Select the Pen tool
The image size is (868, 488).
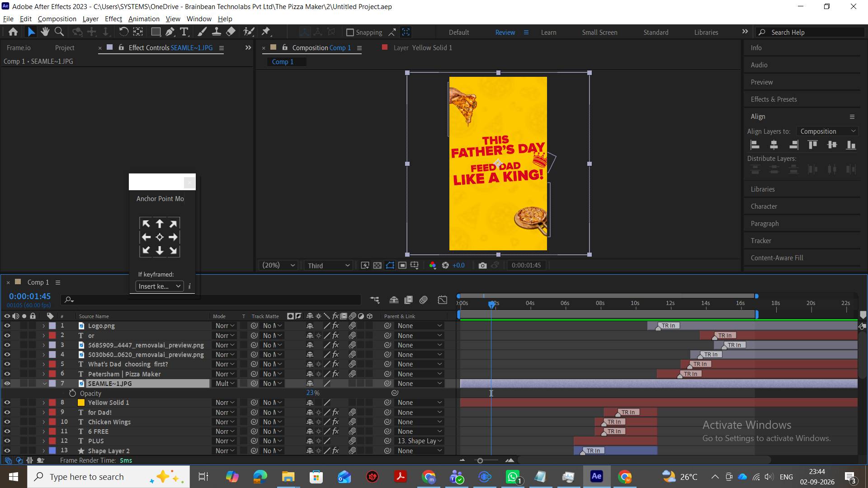pyautogui.click(x=170, y=32)
